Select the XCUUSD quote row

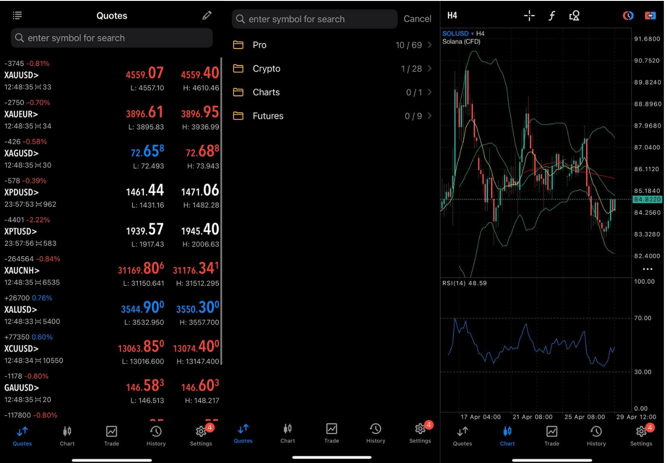point(111,349)
